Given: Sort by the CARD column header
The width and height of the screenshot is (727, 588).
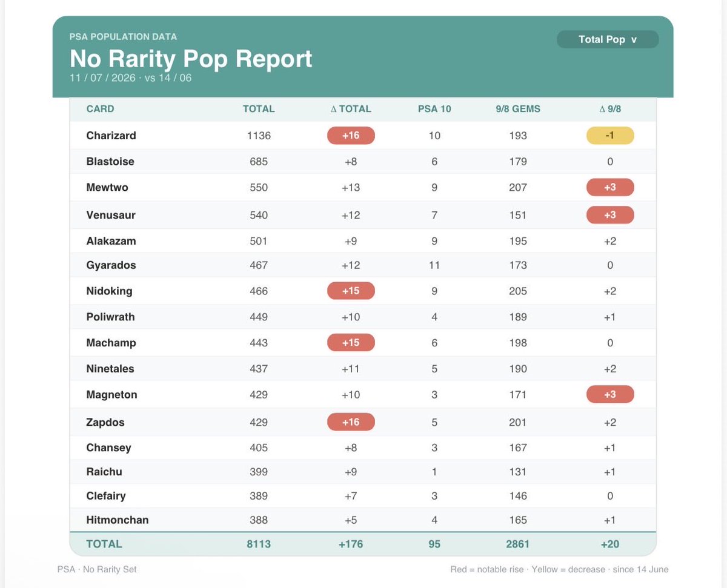Looking at the screenshot, I should tap(100, 109).
